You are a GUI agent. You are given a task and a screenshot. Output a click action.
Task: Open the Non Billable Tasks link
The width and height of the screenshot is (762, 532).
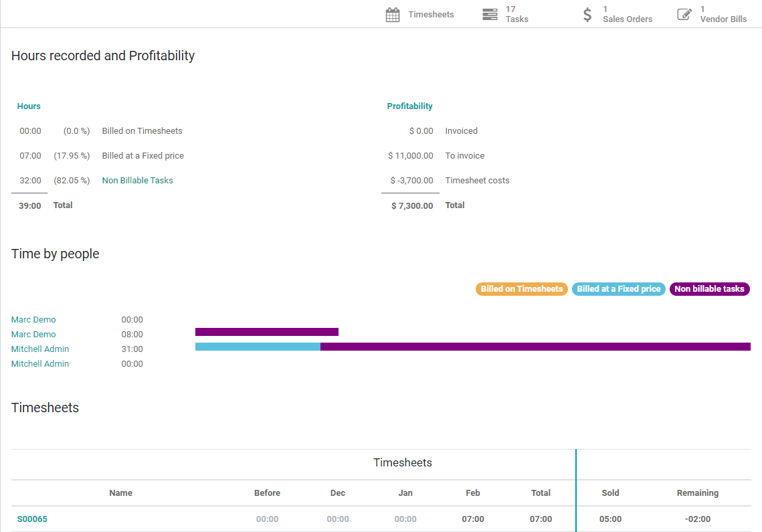[138, 181]
